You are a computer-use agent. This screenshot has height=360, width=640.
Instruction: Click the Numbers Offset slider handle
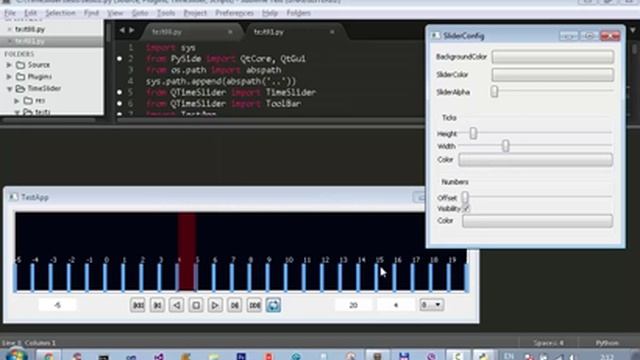click(x=465, y=198)
